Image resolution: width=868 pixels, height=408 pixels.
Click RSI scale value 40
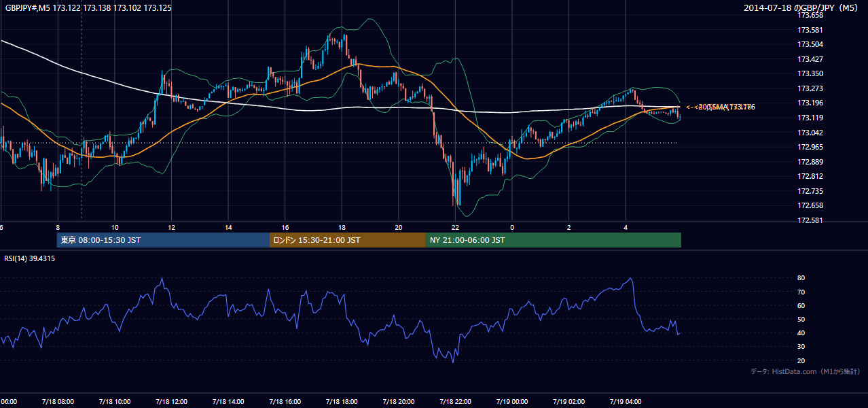(x=801, y=333)
